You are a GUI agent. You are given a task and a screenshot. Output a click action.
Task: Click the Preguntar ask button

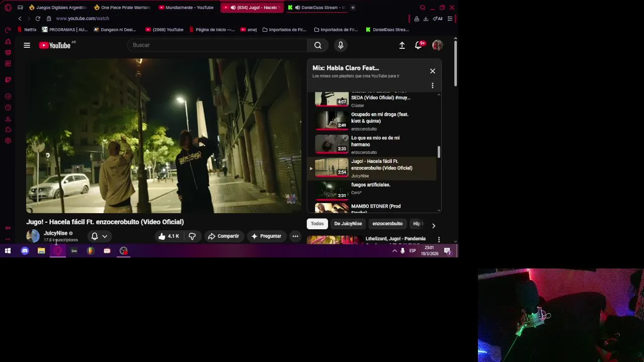pyautogui.click(x=266, y=236)
